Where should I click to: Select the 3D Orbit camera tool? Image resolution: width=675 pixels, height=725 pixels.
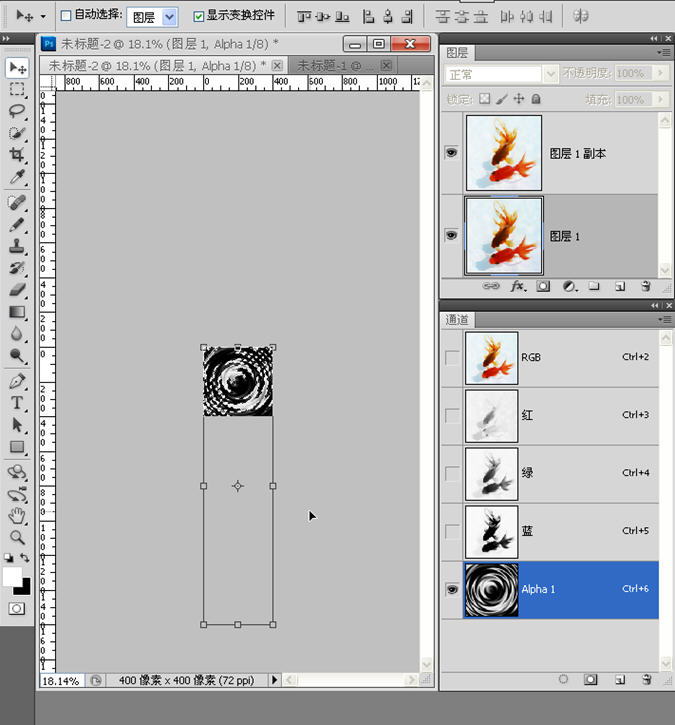tap(17, 494)
